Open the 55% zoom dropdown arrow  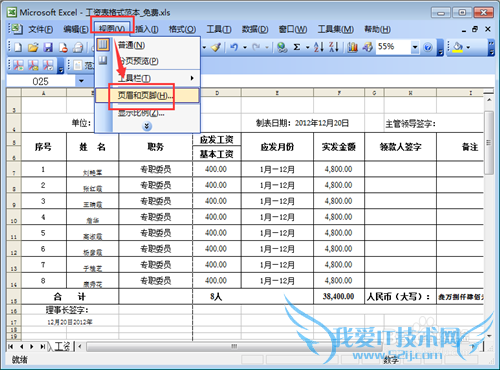(x=415, y=47)
